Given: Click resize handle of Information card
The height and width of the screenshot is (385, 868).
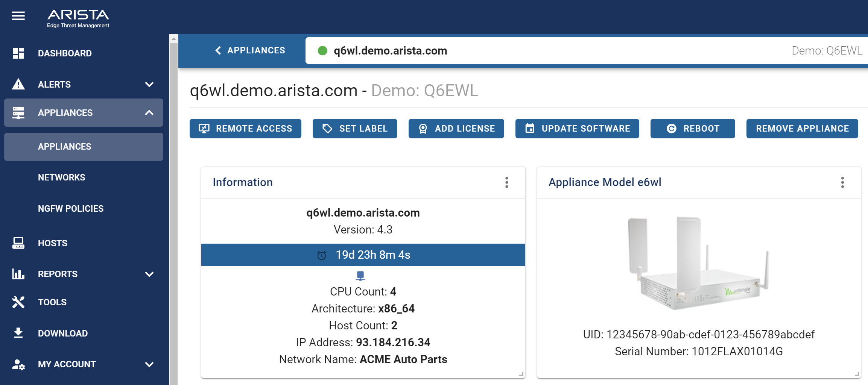Looking at the screenshot, I should pos(521,374).
